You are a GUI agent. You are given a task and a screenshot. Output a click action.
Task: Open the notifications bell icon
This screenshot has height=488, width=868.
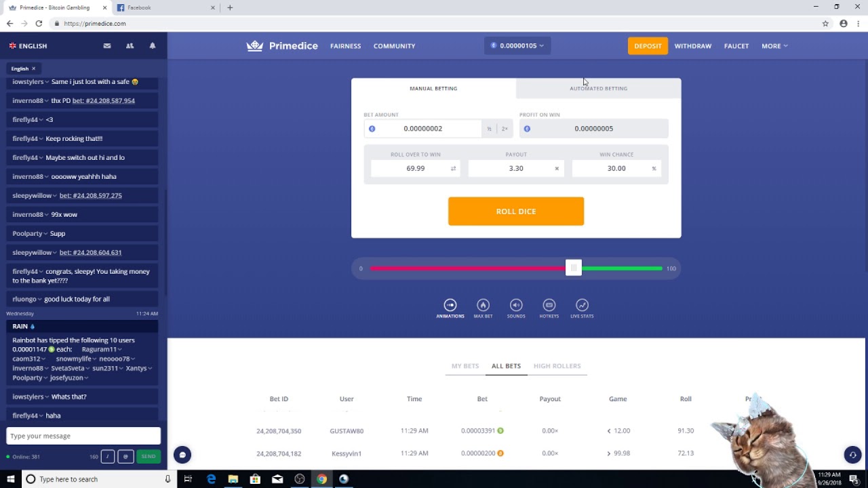point(153,46)
